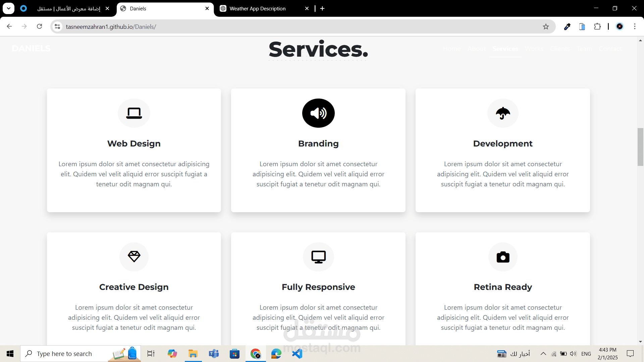Click the Branding speaker volume icon
This screenshot has width=644, height=362.
pyautogui.click(x=318, y=113)
